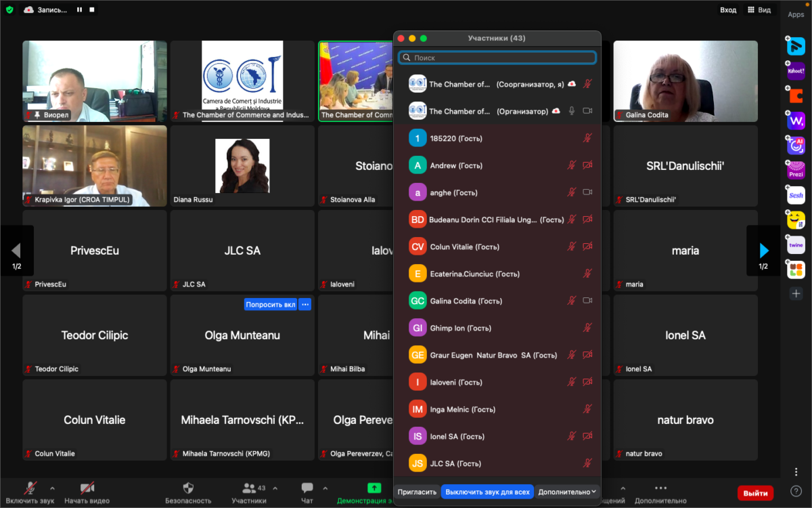Click the Поиск search field
Viewport: 812px width, 508px height.
pyautogui.click(x=497, y=58)
